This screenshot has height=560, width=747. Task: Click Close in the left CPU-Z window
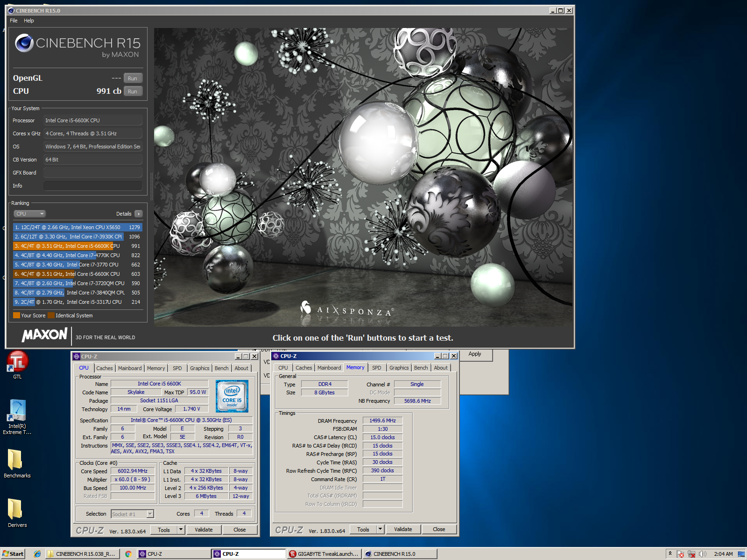coord(240,530)
